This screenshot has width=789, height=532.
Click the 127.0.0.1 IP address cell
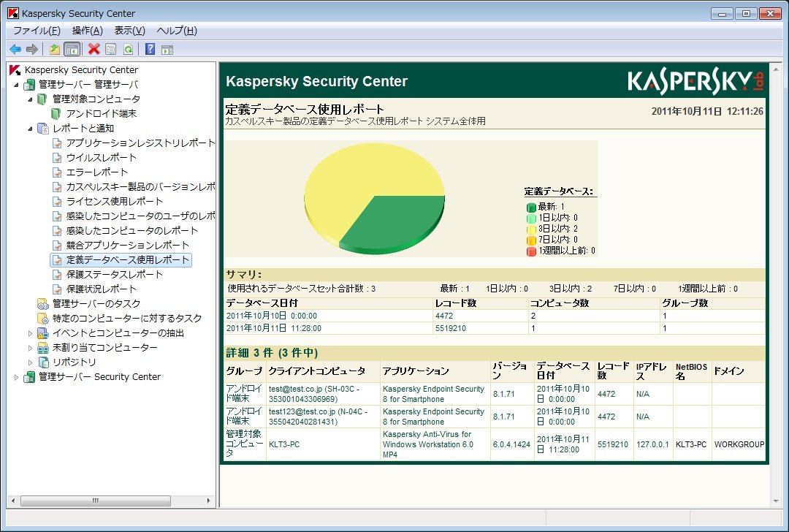[652, 444]
